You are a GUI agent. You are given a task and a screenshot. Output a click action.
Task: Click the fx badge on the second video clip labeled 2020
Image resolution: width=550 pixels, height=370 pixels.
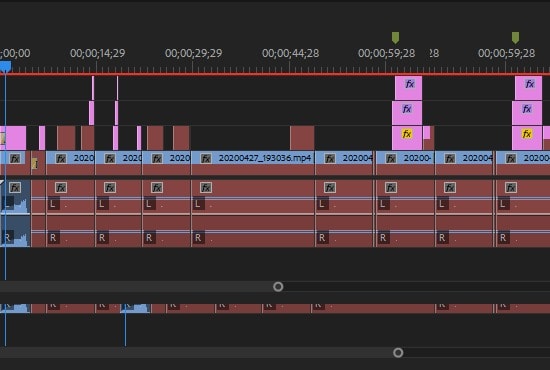pos(110,159)
